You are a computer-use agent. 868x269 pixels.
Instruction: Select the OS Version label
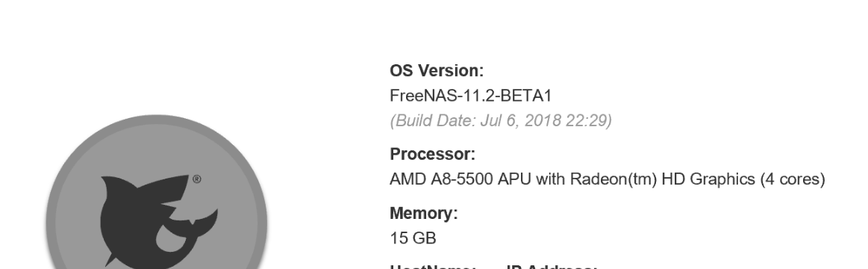tap(437, 71)
